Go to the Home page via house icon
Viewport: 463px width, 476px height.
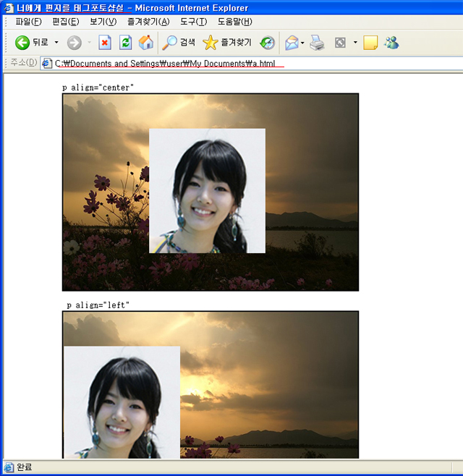coord(146,42)
